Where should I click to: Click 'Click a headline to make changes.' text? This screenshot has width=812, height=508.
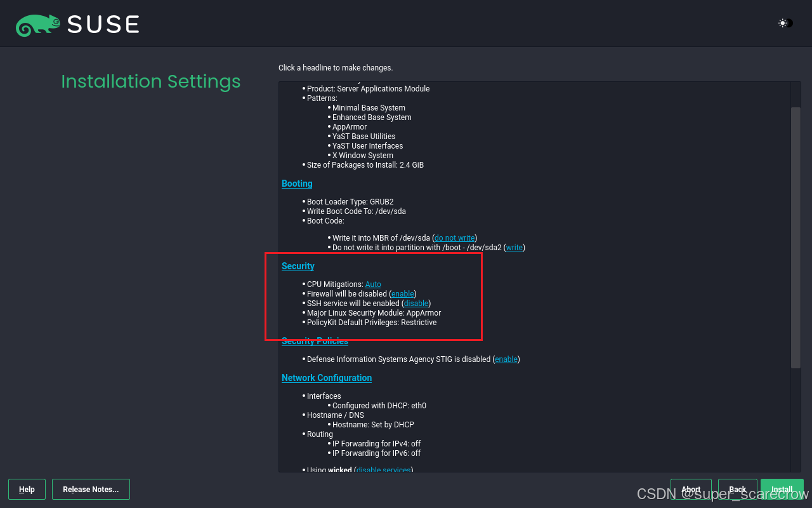pos(336,68)
